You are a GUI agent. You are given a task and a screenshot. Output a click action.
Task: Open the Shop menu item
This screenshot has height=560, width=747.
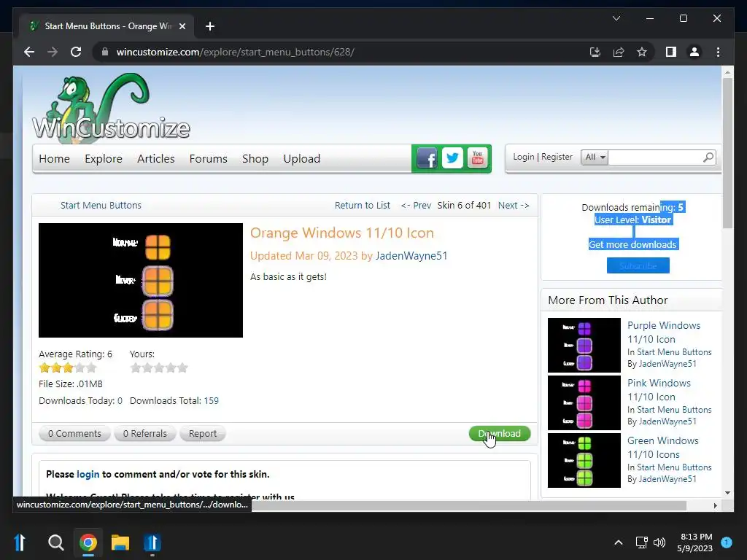(255, 158)
